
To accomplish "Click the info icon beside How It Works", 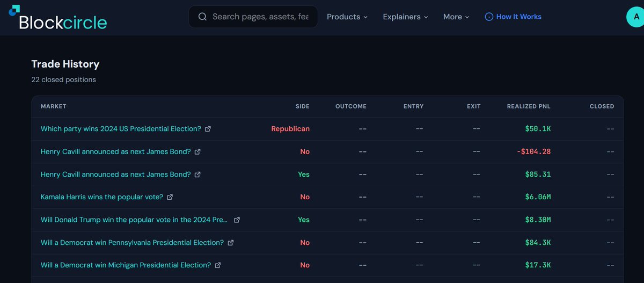I will pyautogui.click(x=489, y=17).
